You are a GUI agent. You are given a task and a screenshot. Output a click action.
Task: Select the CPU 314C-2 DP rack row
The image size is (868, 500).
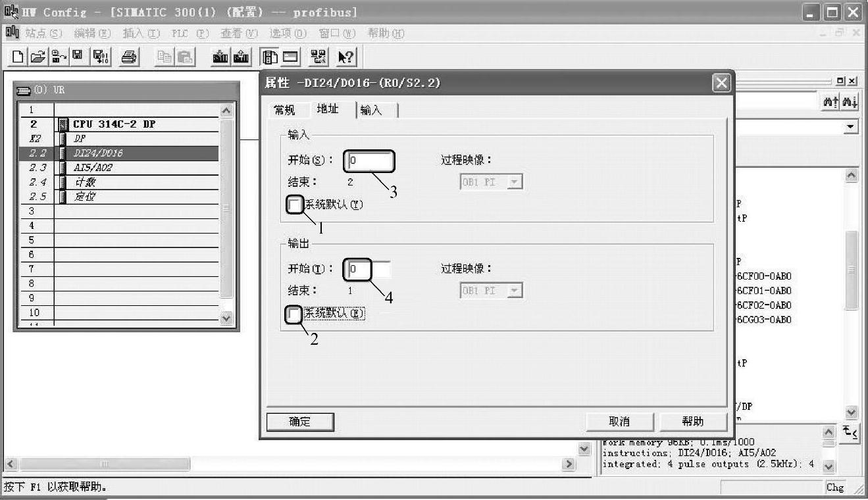(117, 124)
